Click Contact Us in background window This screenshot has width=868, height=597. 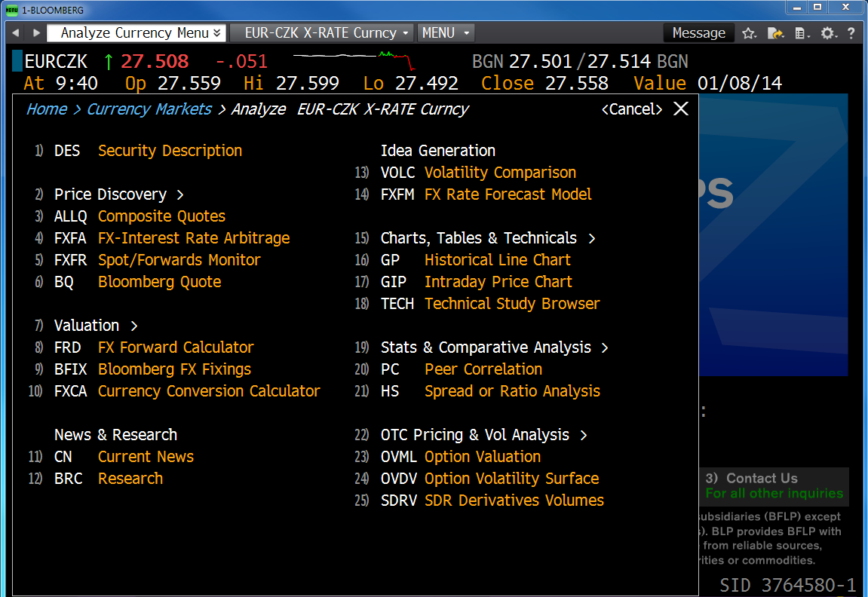[x=762, y=478]
